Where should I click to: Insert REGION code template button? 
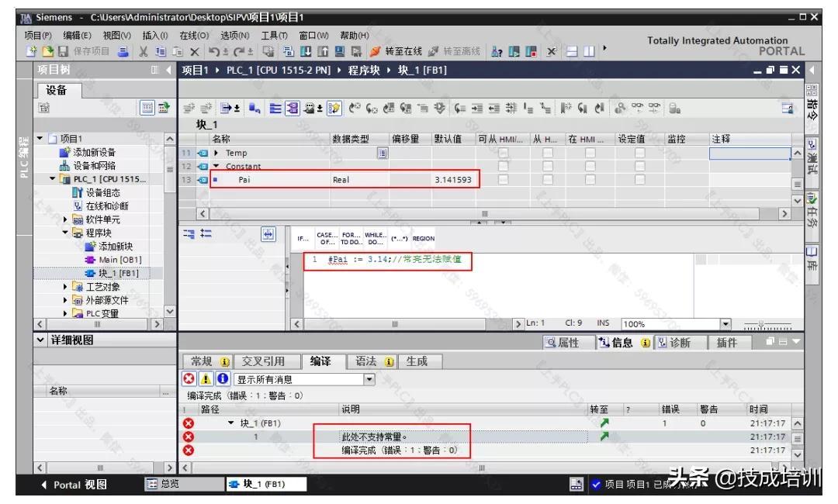(x=424, y=239)
